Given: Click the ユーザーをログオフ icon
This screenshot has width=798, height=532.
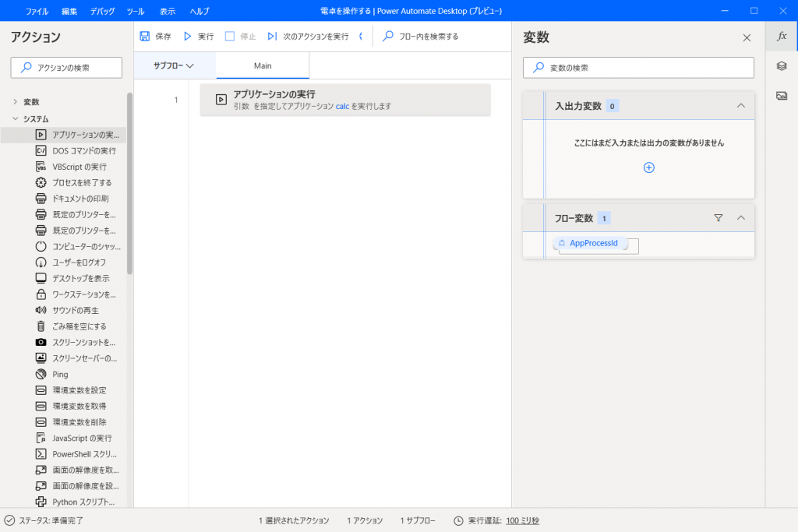Looking at the screenshot, I should click(x=41, y=262).
